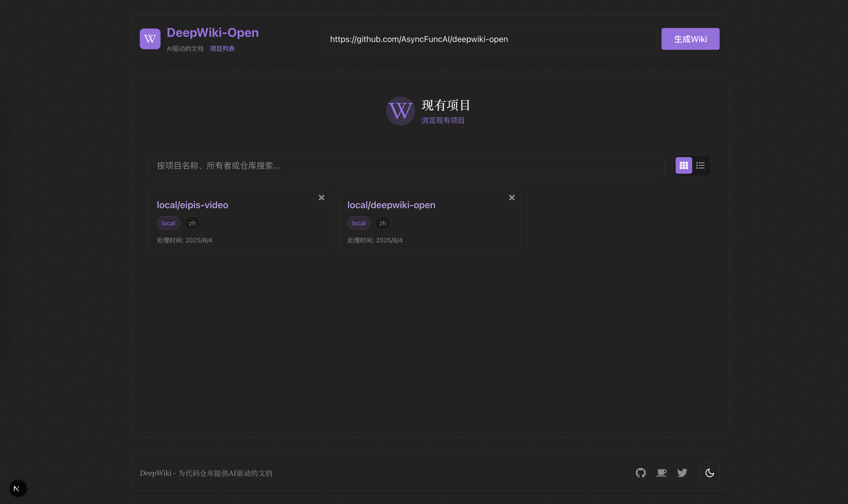The image size is (848, 504).
Task: Switch to list view layout
Action: pos(700,165)
